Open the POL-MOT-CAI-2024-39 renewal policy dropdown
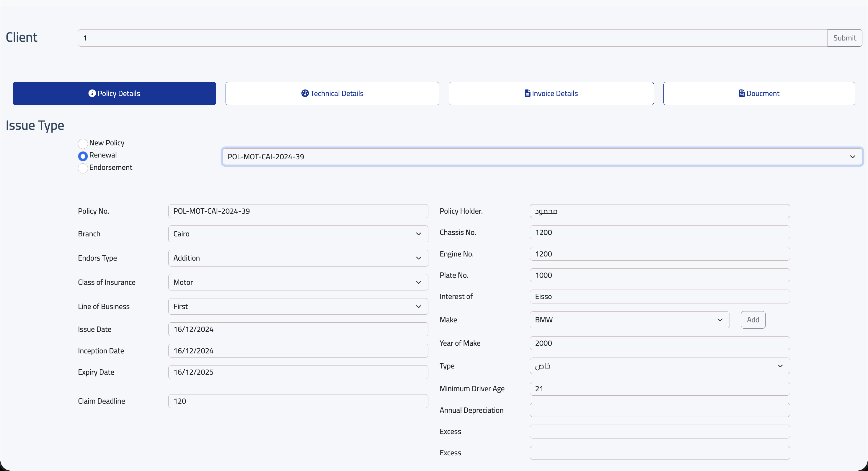Image resolution: width=868 pixels, height=471 pixels. [542, 157]
